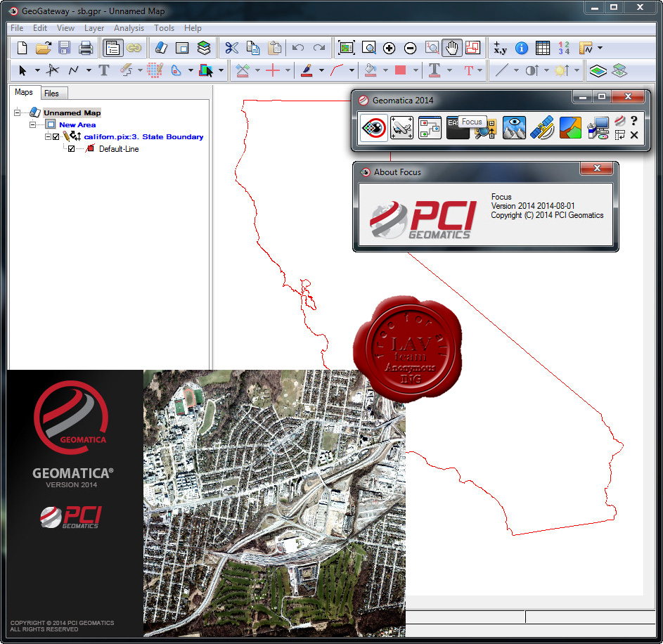The width and height of the screenshot is (663, 644).
Task: Open the paint bucket fill dropdown
Action: click(385, 70)
